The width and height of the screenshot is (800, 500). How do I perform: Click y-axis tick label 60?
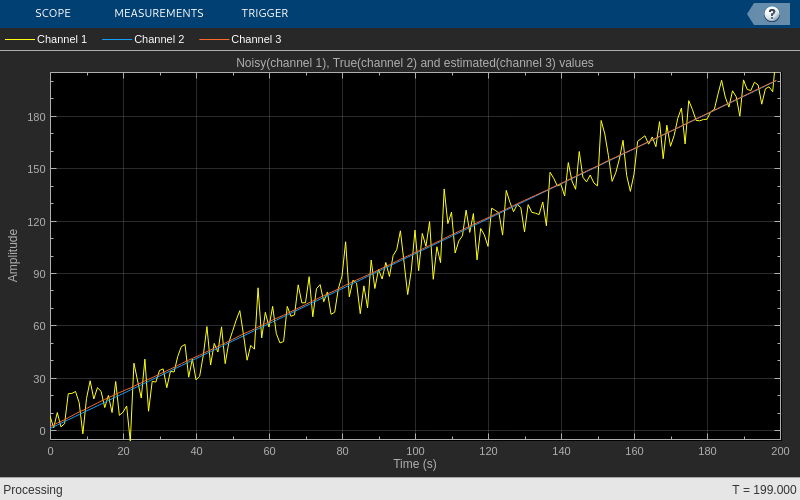click(39, 326)
